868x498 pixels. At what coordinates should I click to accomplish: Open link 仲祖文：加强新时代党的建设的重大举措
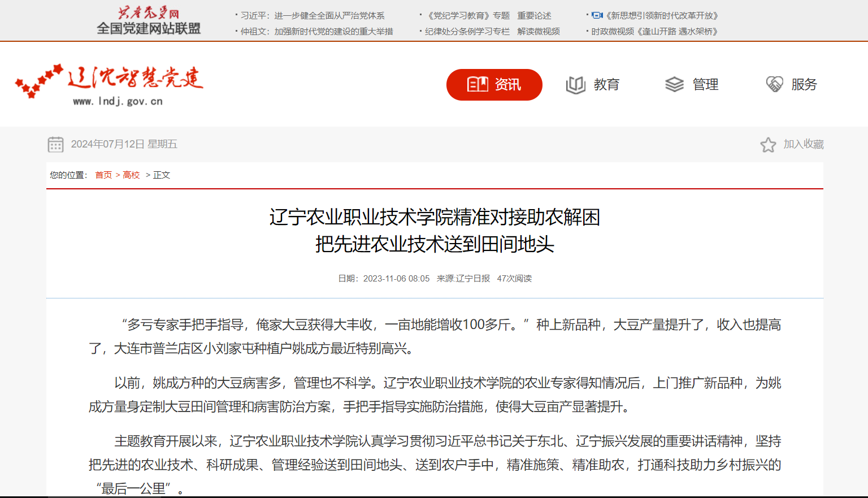coord(316,32)
